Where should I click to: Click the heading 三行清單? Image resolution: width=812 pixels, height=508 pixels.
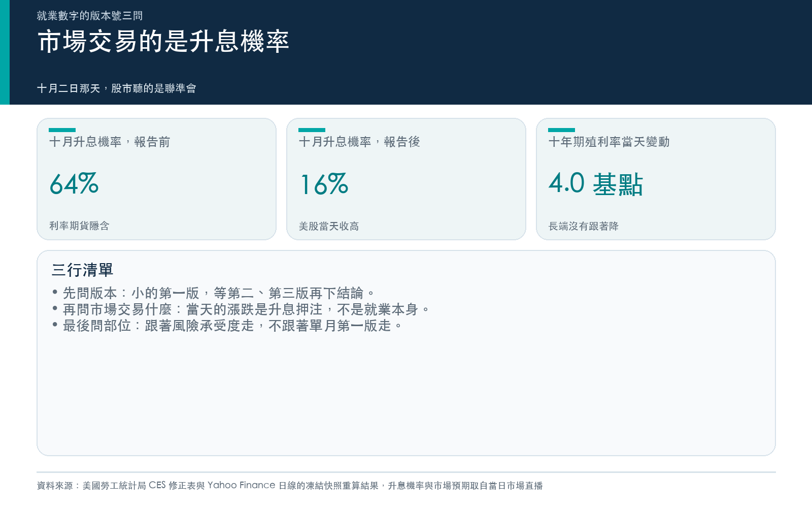pyautogui.click(x=82, y=270)
